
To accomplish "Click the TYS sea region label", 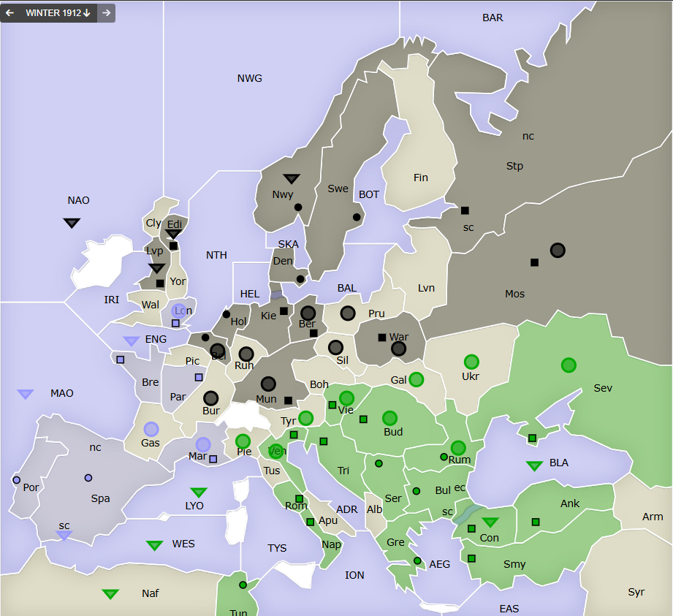I will pos(277,548).
